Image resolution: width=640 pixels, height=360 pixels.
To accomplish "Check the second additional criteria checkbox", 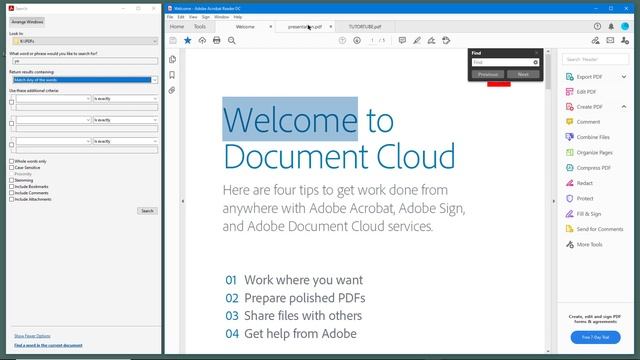I will (x=11, y=123).
